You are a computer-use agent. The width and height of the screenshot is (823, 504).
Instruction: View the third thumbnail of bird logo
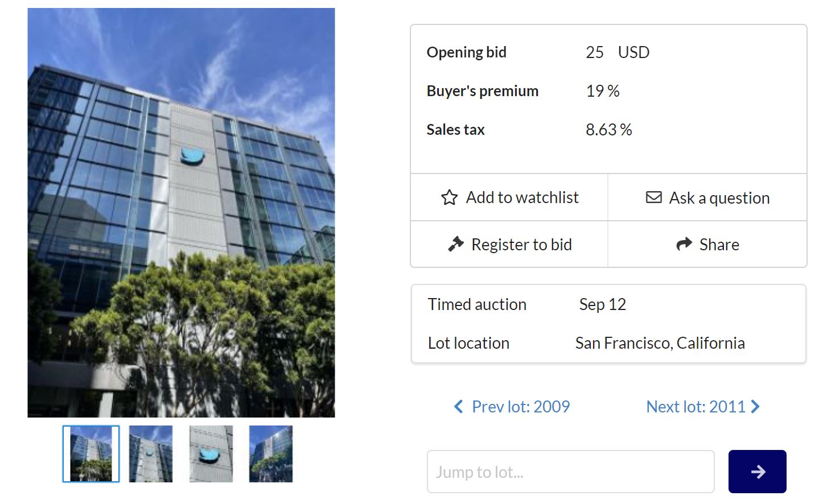click(x=211, y=454)
